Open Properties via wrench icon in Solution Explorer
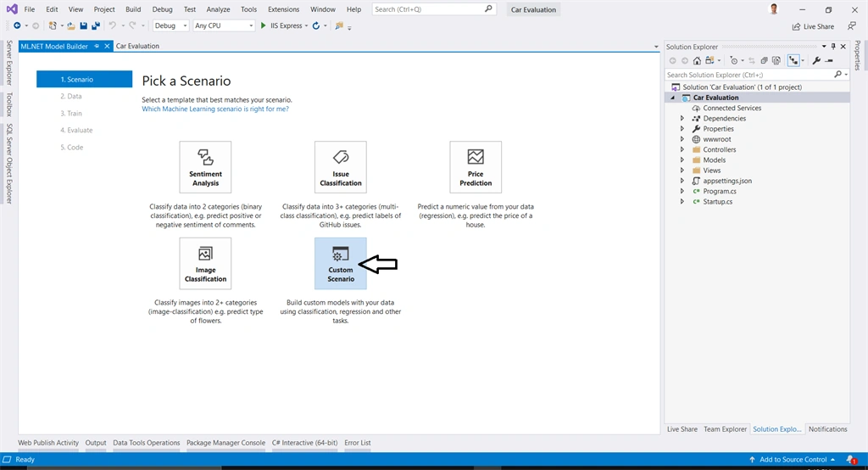The width and height of the screenshot is (868, 470). coord(816,60)
